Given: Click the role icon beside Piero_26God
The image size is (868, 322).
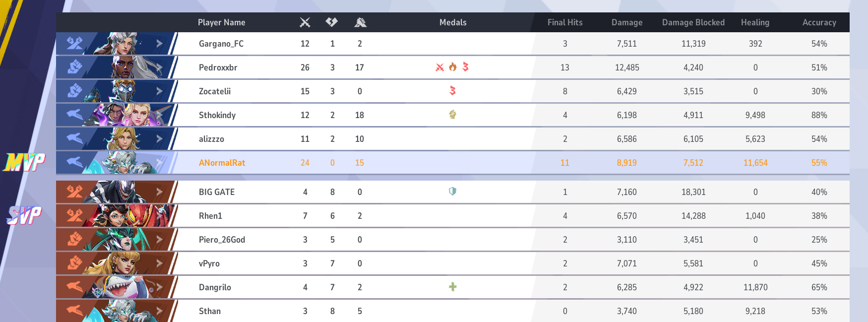Looking at the screenshot, I should (74, 240).
